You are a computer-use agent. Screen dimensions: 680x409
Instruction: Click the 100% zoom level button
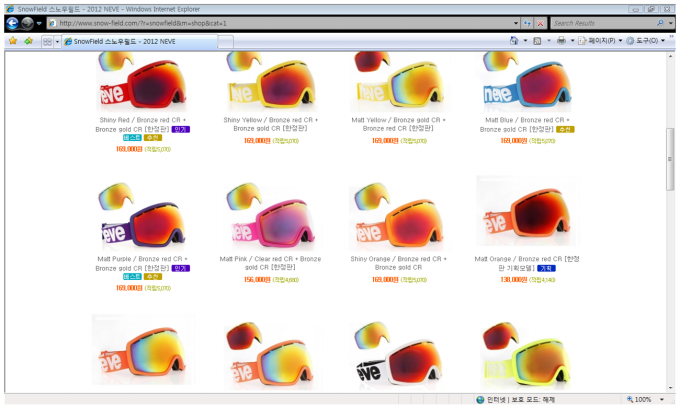[639, 399]
